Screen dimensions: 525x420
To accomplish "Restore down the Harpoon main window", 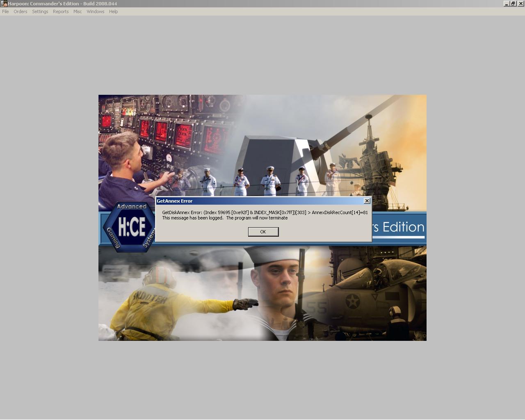I will pos(513,4).
